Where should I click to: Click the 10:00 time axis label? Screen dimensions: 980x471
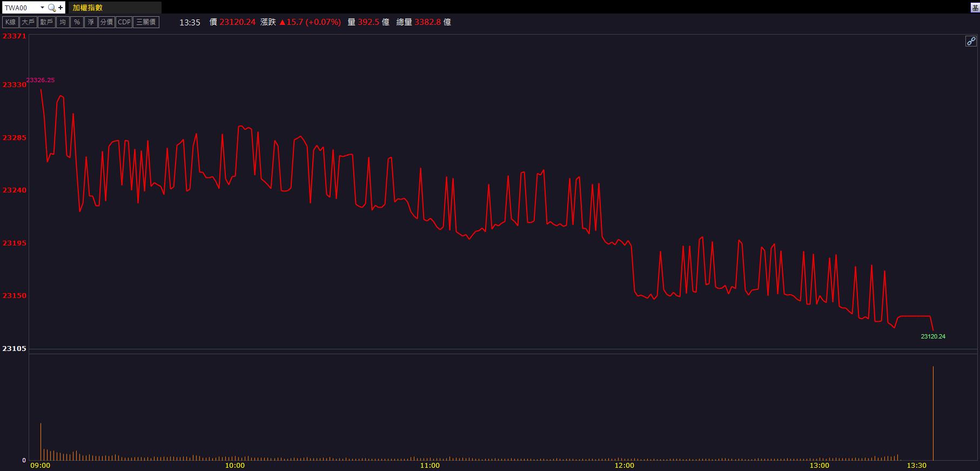[235, 466]
